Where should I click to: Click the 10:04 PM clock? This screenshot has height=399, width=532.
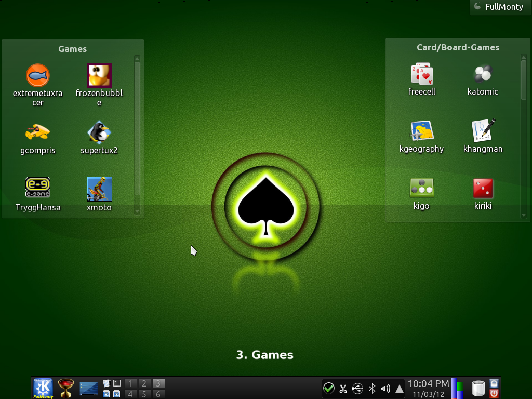[x=428, y=384]
